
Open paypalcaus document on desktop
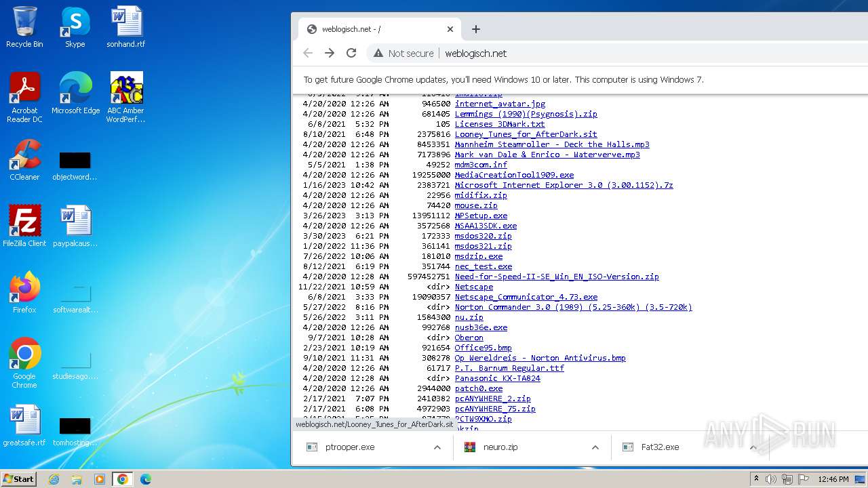75,226
